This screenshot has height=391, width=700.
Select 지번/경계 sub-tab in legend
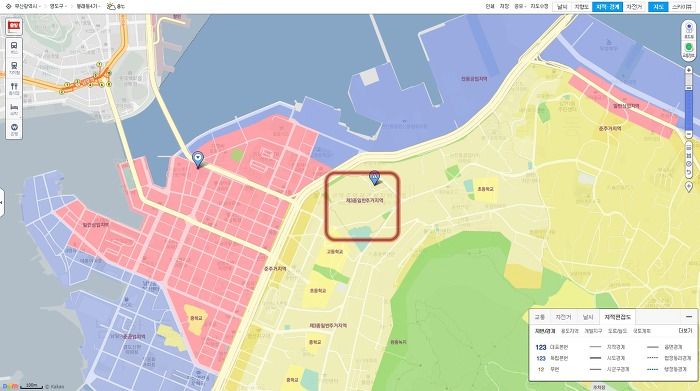(545, 331)
